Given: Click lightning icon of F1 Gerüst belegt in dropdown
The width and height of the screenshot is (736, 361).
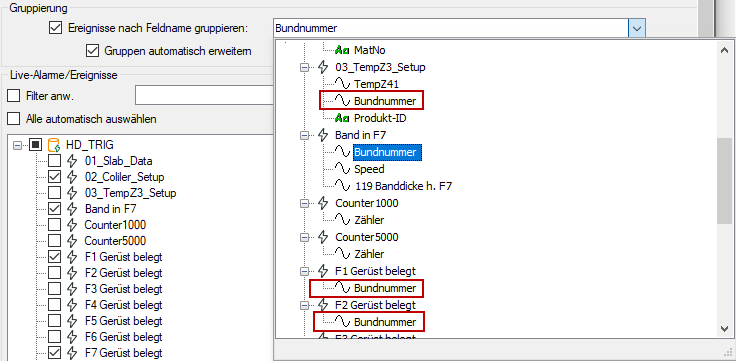Looking at the screenshot, I should 323,271.
